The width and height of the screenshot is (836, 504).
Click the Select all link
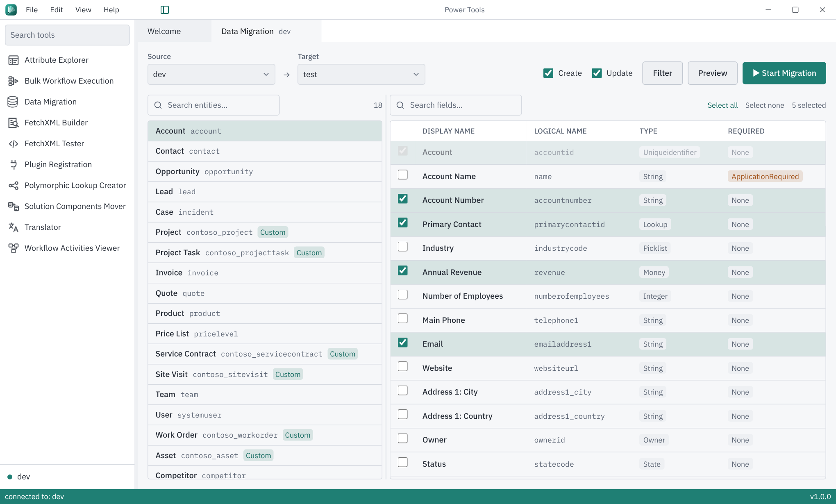point(722,105)
